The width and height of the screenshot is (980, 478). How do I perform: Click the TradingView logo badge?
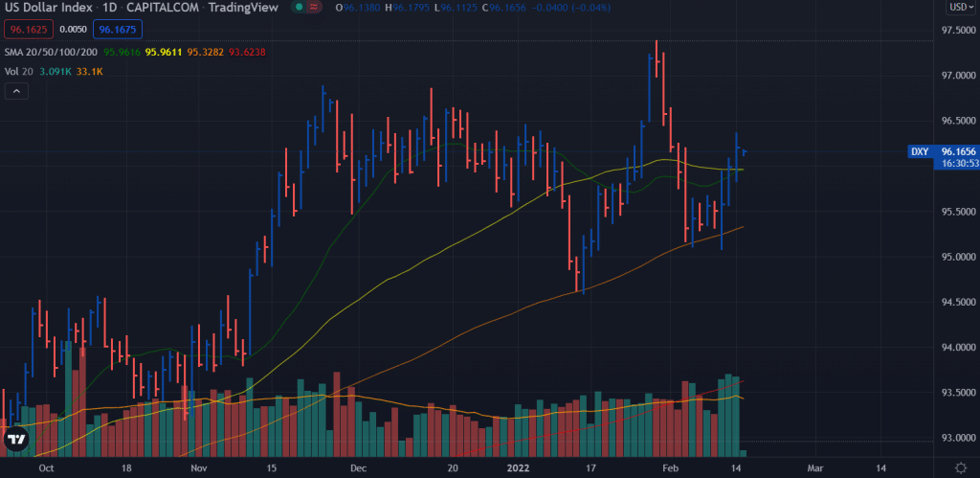click(x=15, y=440)
